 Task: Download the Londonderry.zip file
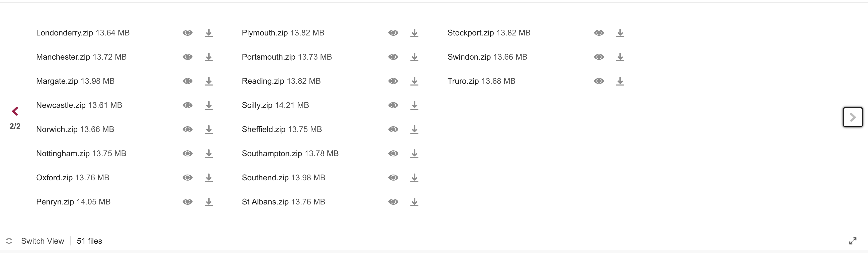208,33
